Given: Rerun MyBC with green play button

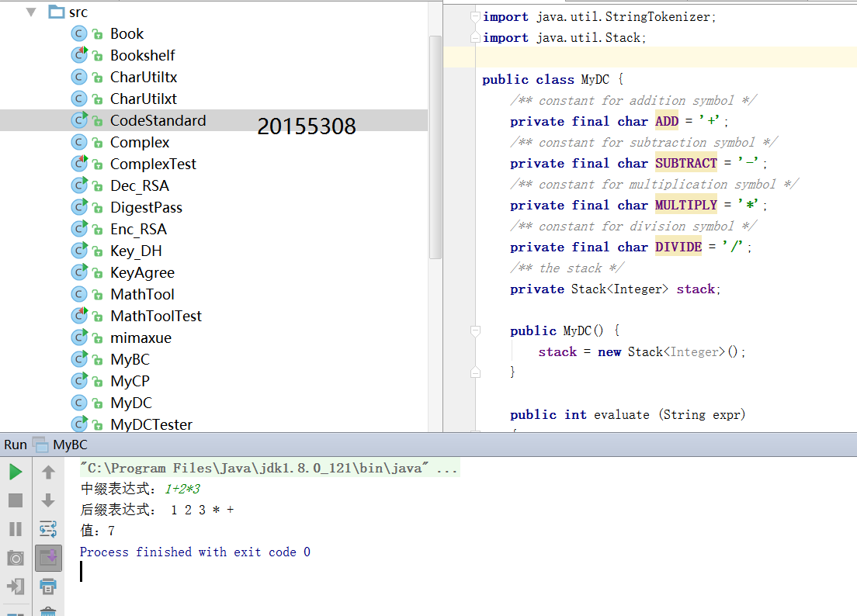Looking at the screenshot, I should (16, 472).
